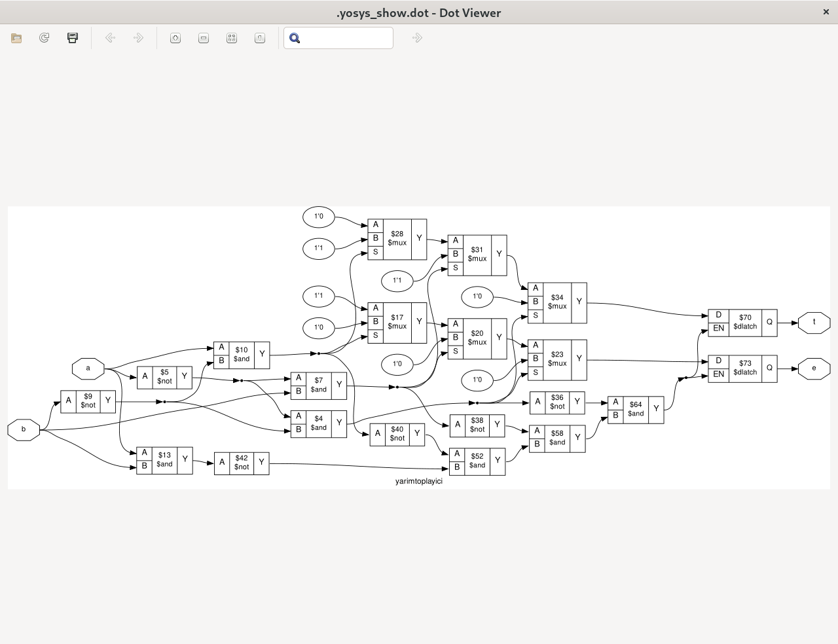Viewport: 838px width, 644px height.
Task: Click the $4 $and cell
Action: [319, 423]
